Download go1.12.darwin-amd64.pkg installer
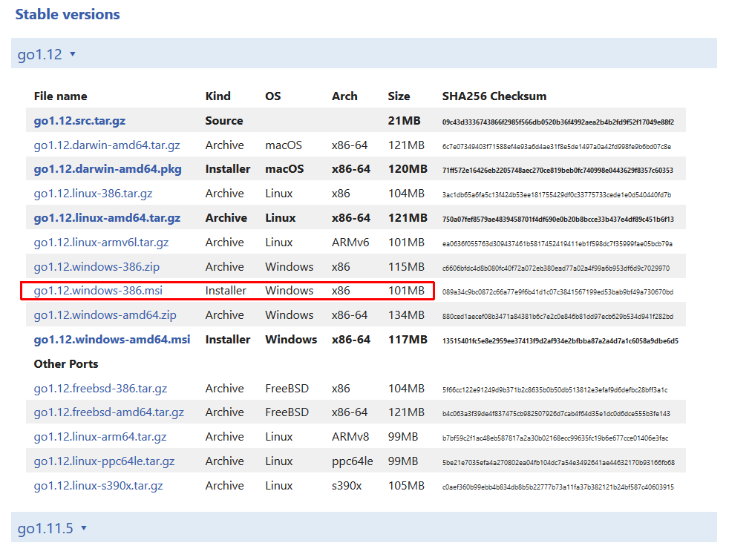This screenshot has height=560, width=729. (108, 169)
